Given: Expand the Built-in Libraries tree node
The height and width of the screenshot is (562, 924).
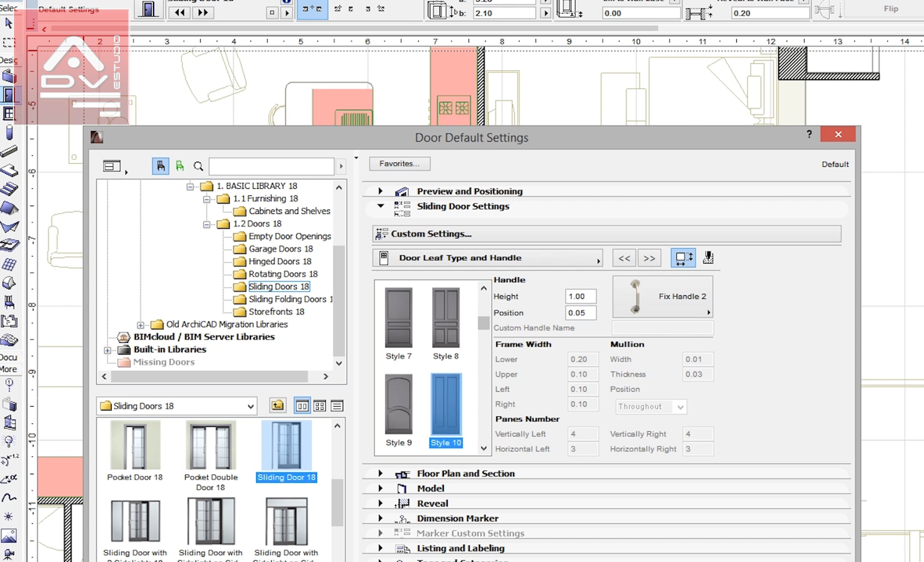Looking at the screenshot, I should pos(107,350).
